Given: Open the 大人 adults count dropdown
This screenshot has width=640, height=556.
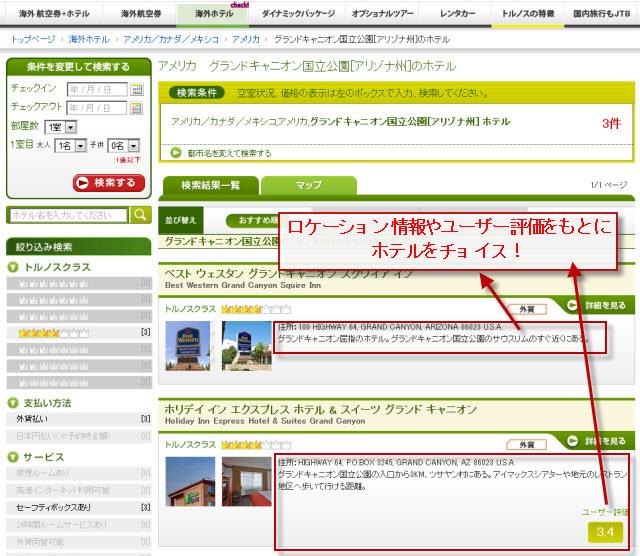Looking at the screenshot, I should point(70,146).
